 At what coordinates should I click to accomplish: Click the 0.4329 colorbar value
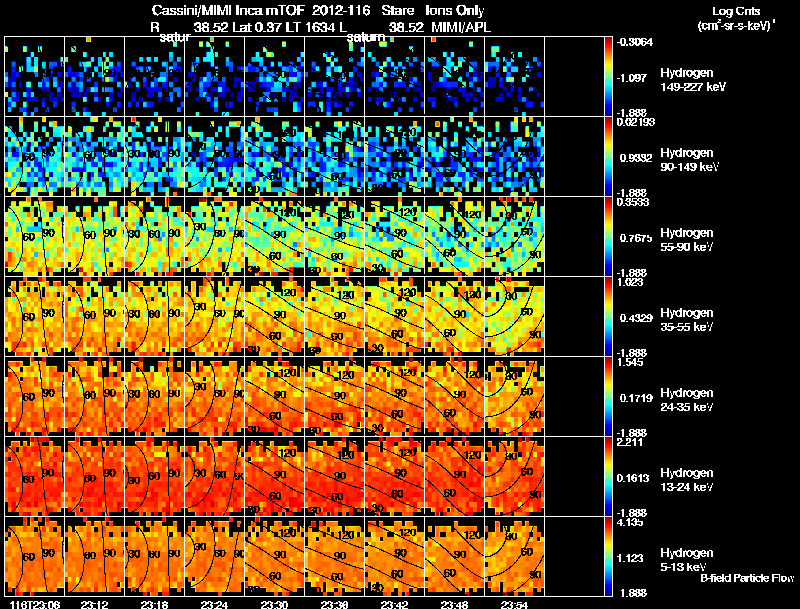[636, 318]
